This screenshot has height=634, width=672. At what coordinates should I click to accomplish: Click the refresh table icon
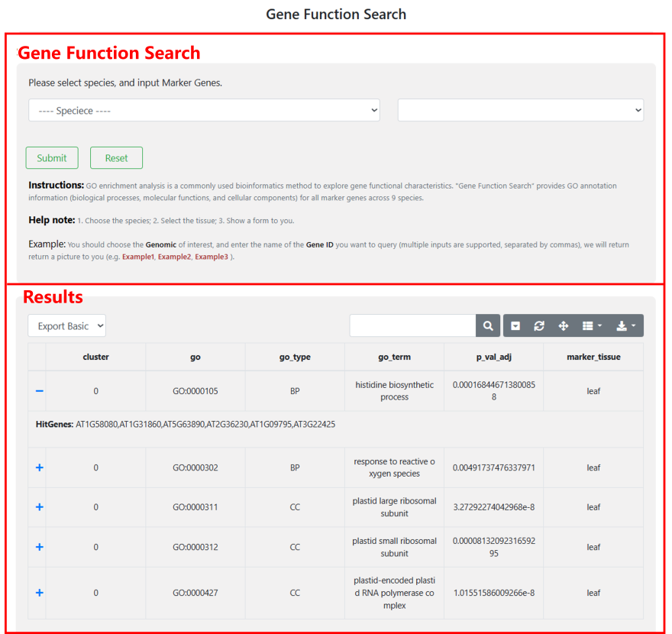pos(539,326)
